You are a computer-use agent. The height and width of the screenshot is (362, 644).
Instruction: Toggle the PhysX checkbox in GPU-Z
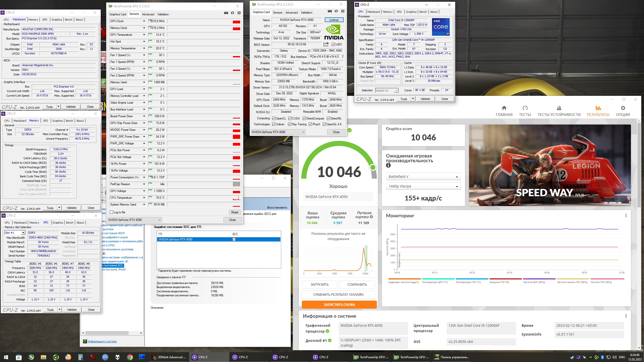(310, 124)
